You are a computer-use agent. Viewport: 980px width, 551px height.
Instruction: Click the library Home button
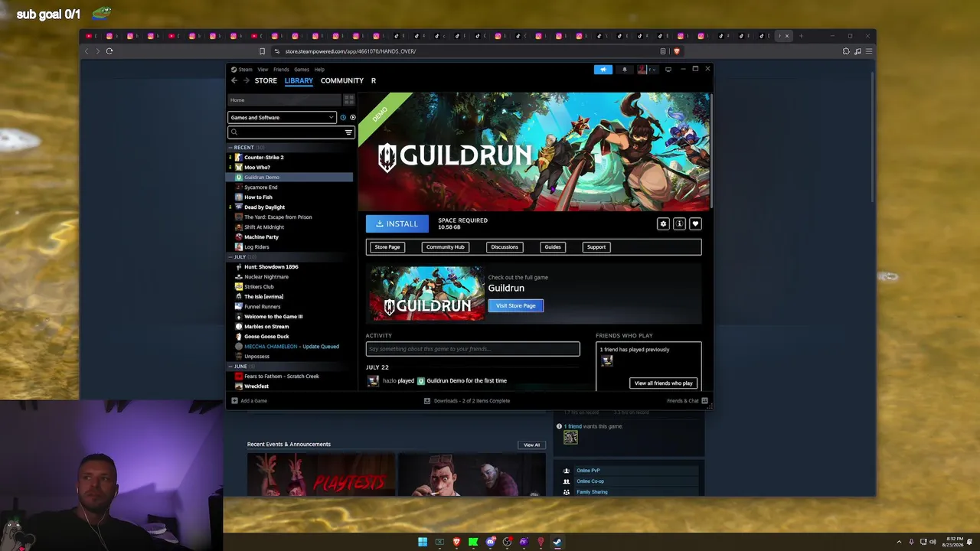tap(284, 99)
